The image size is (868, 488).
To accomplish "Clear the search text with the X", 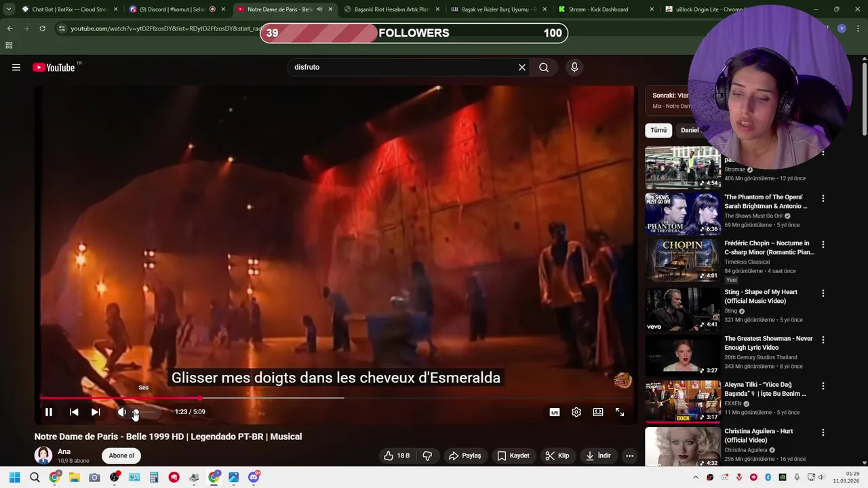I will [x=522, y=67].
